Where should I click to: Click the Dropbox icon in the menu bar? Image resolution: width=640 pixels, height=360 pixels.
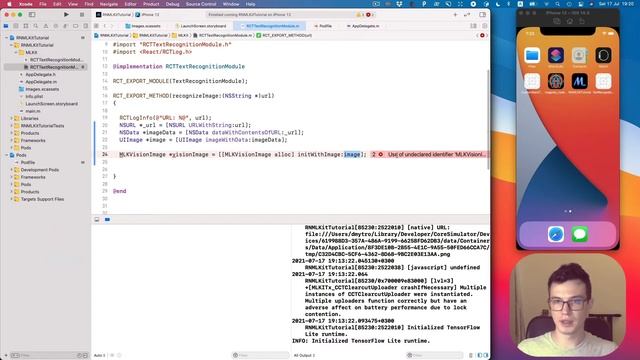400,4
